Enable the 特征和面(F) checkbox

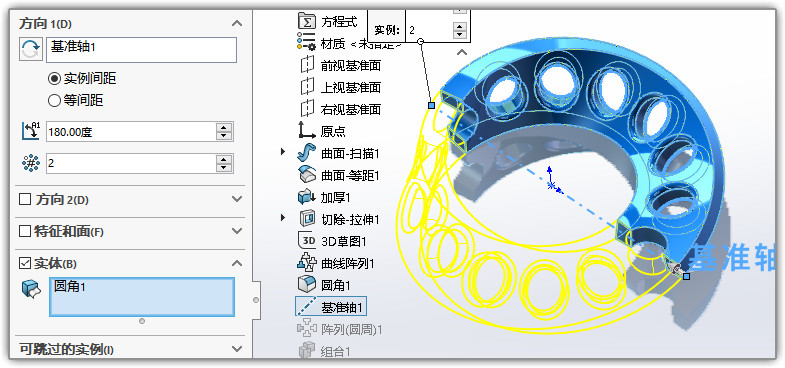click(25, 231)
